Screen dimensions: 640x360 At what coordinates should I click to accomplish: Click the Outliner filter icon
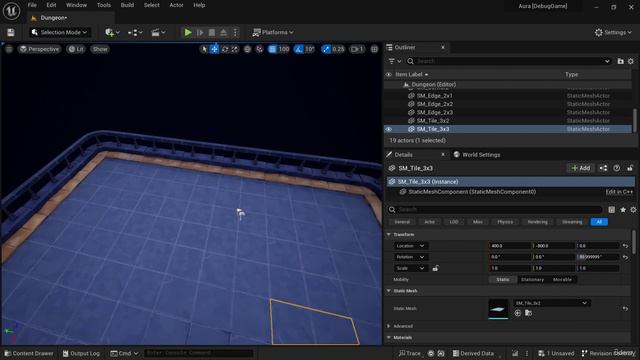[394, 61]
